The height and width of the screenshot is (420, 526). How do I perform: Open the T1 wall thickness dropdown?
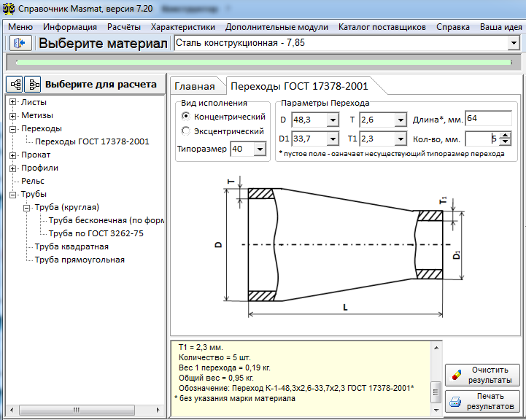[x=400, y=139]
